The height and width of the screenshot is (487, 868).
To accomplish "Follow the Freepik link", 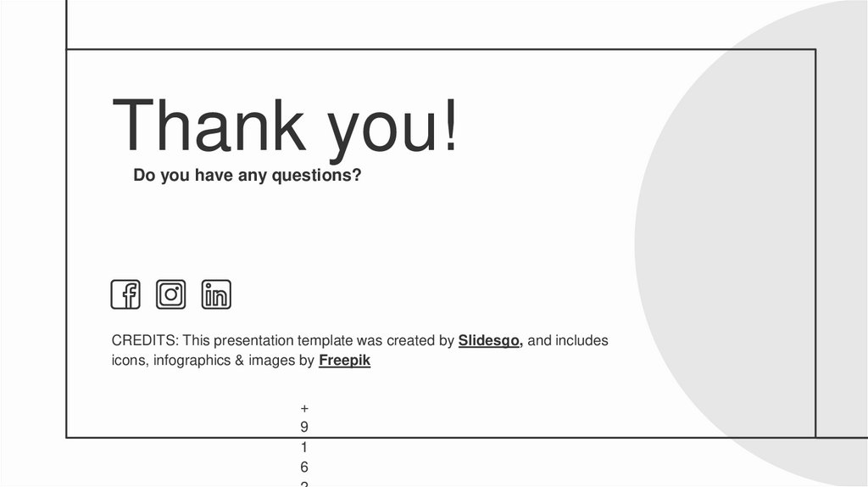I will (344, 361).
